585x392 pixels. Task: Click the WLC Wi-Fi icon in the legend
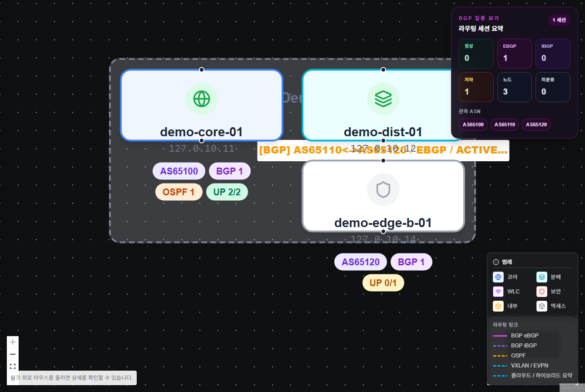tap(498, 292)
